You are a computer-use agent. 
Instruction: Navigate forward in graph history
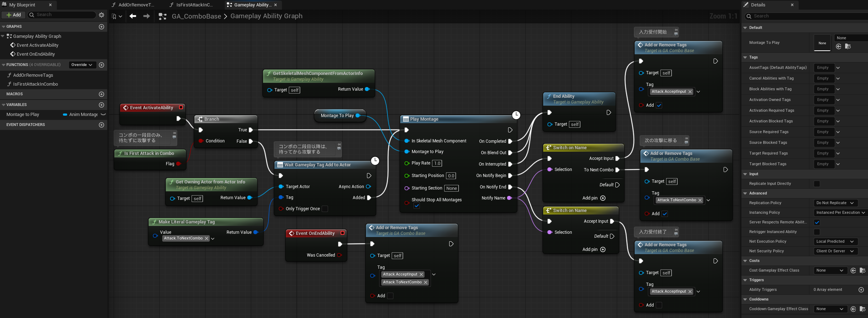[x=147, y=16]
